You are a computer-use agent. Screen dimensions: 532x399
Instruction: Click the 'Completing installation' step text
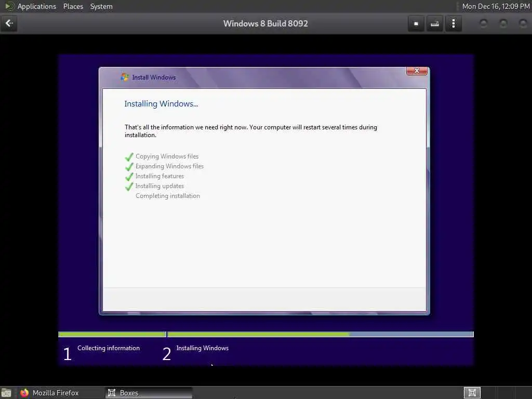coord(168,196)
